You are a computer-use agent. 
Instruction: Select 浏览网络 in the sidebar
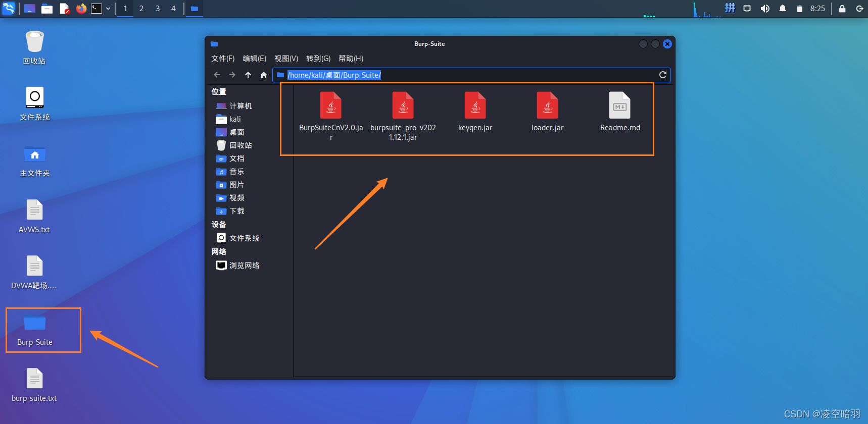pos(237,265)
